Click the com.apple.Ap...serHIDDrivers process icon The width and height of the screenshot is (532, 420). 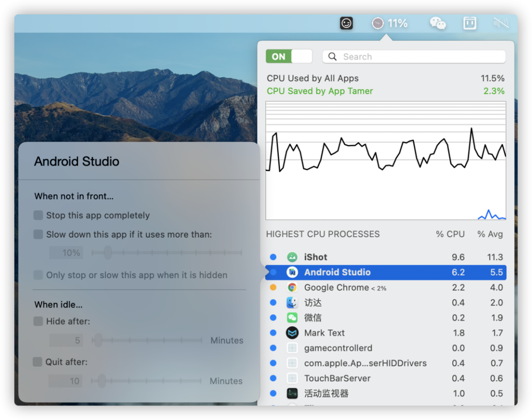click(292, 363)
